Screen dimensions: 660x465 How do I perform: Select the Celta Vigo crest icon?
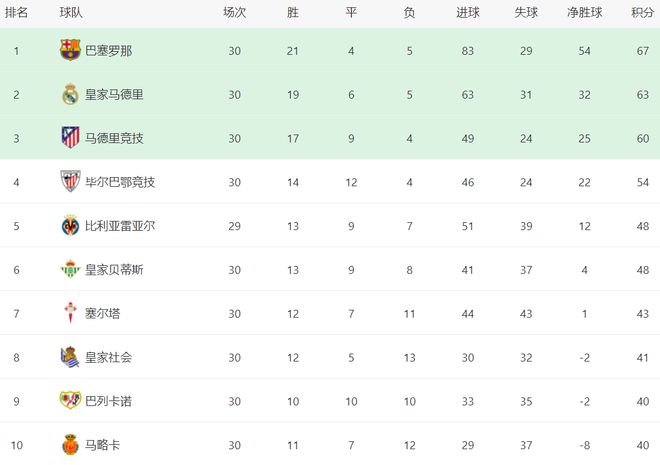(70, 313)
